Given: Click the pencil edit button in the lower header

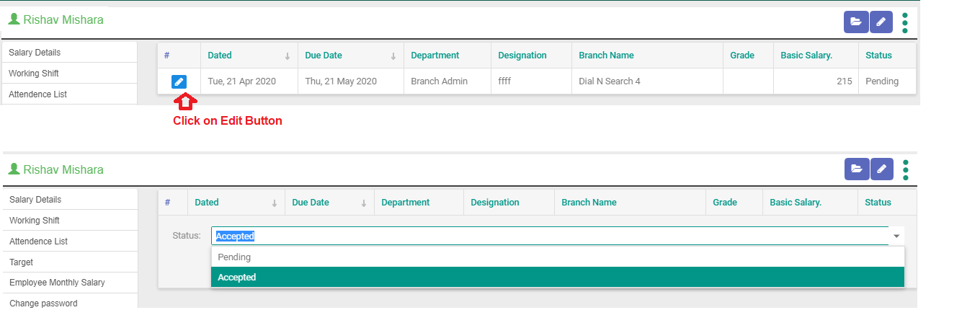Looking at the screenshot, I should tap(881, 169).
